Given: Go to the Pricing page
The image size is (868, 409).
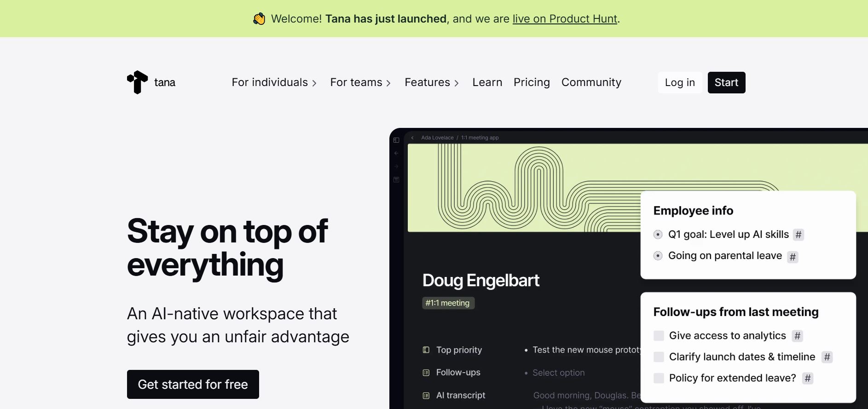Looking at the screenshot, I should (x=532, y=82).
